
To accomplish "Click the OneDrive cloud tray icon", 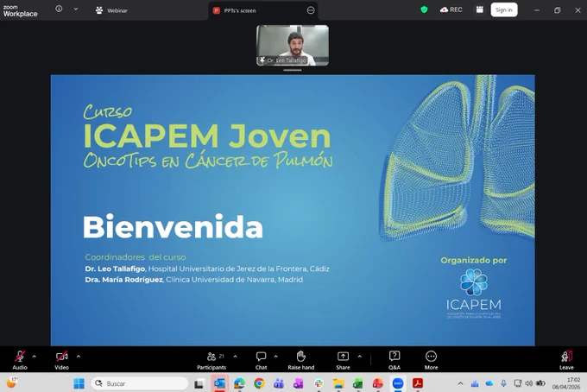I will (489, 383).
